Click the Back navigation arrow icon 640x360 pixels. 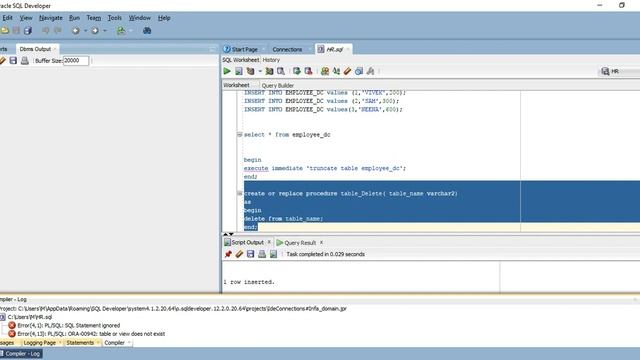click(76, 31)
